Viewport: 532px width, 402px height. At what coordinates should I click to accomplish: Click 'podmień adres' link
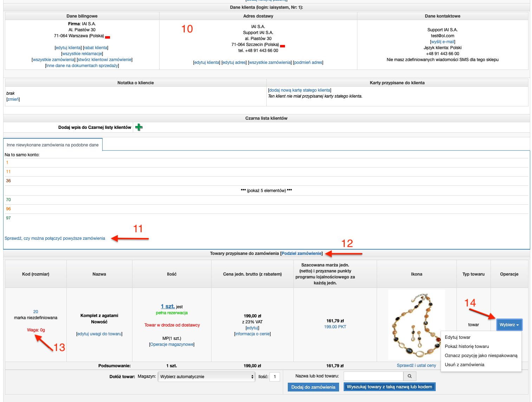(x=308, y=62)
